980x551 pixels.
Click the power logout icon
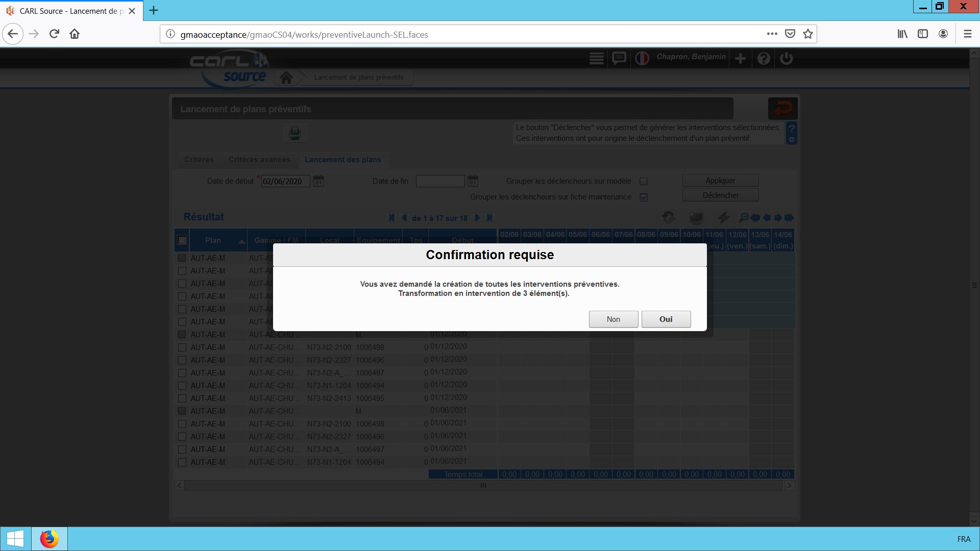click(786, 59)
